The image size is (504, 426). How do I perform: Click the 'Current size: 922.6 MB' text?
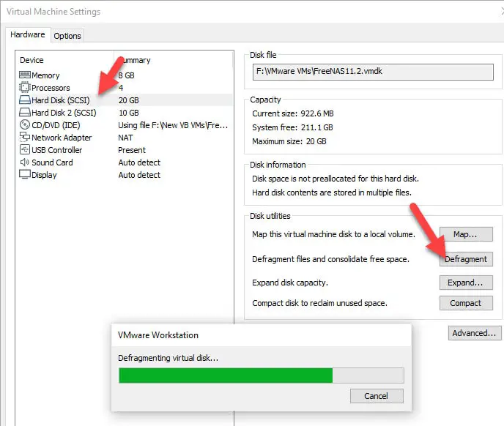coord(293,113)
